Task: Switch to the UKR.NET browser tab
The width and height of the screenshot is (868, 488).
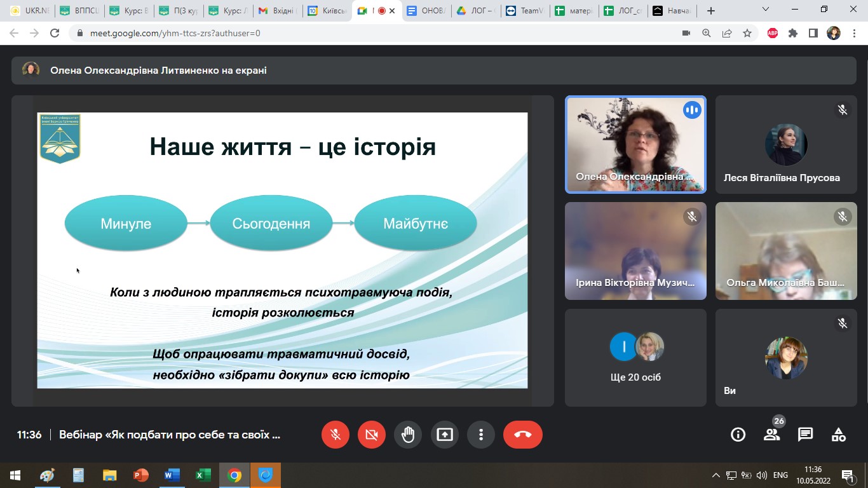Action: [29, 11]
